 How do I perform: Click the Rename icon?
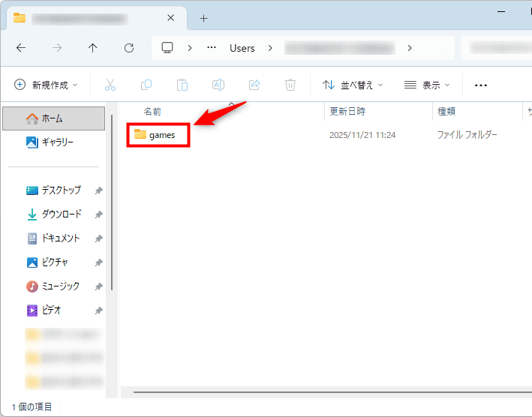click(218, 85)
